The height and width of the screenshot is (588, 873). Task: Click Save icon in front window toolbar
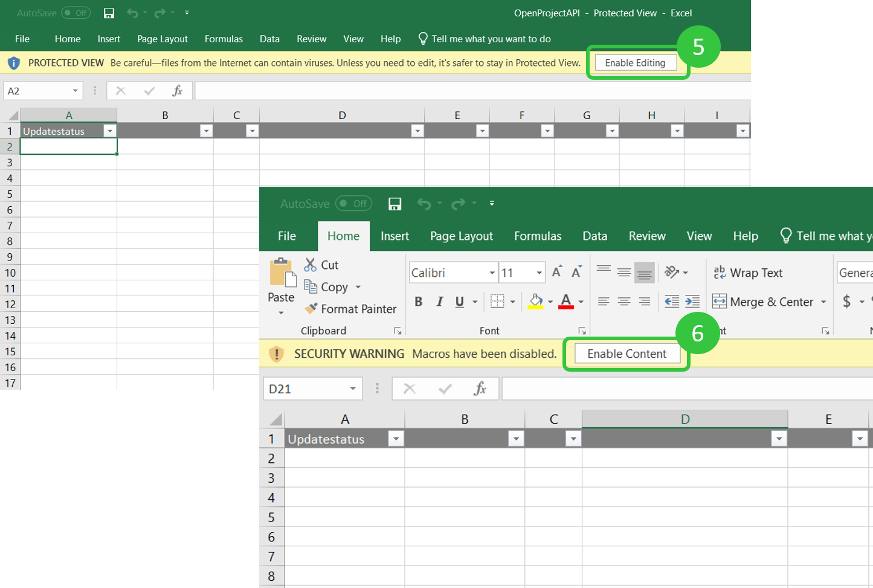point(395,204)
